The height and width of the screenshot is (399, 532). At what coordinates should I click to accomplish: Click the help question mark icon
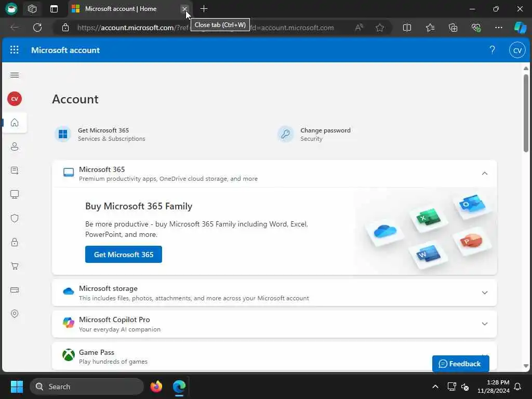tap(492, 50)
